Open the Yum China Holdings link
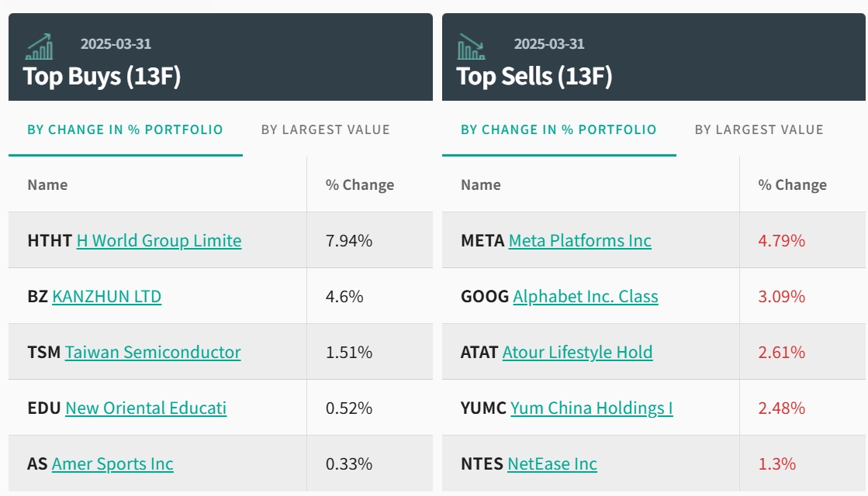Image resolution: width=868 pixels, height=496 pixels. [591, 408]
